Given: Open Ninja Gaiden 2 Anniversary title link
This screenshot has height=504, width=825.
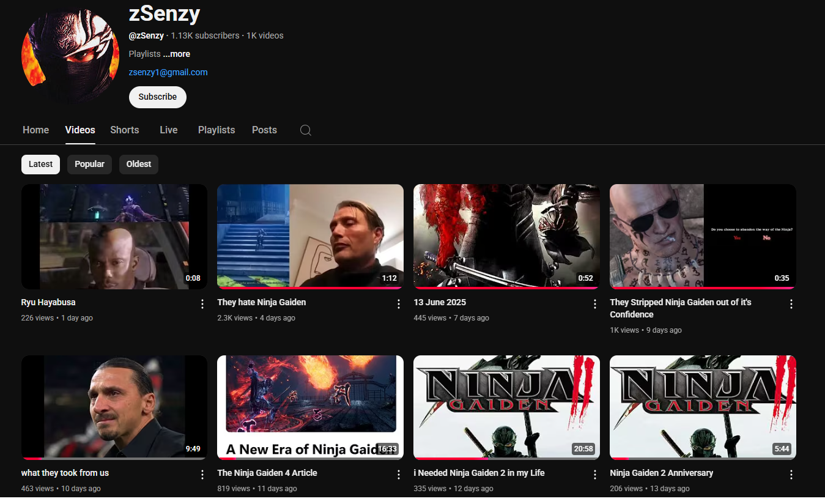Looking at the screenshot, I should [x=662, y=473].
